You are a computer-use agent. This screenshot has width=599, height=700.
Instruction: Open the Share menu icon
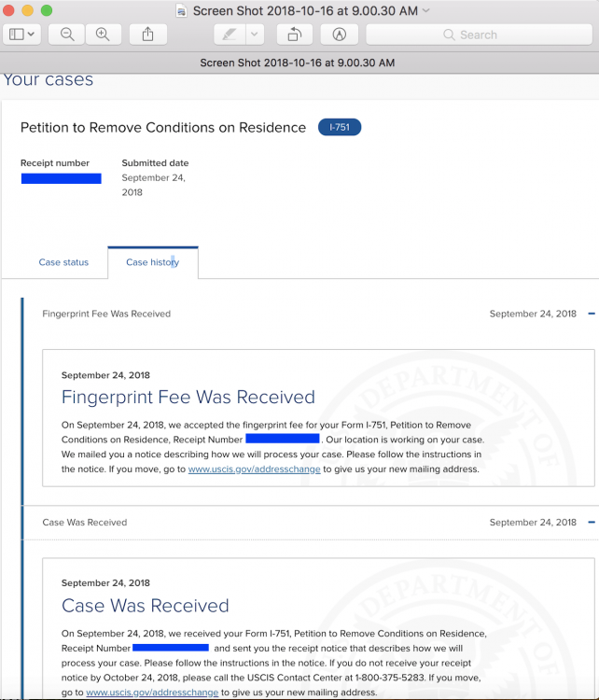point(148,35)
